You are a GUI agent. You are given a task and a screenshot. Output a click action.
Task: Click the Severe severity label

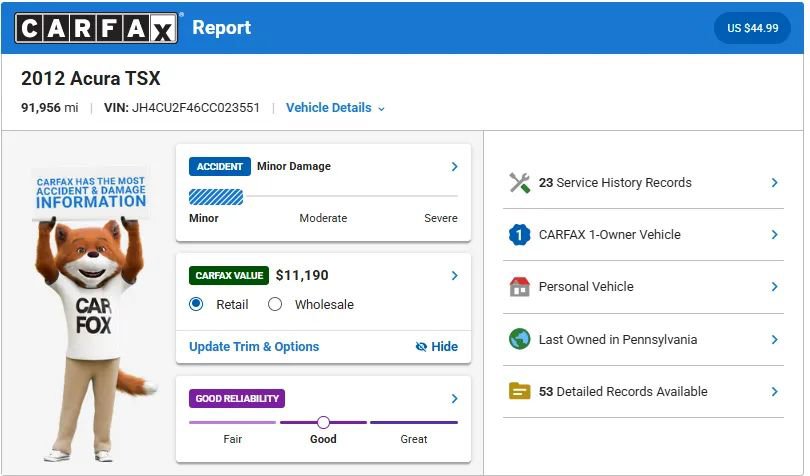[x=441, y=218]
